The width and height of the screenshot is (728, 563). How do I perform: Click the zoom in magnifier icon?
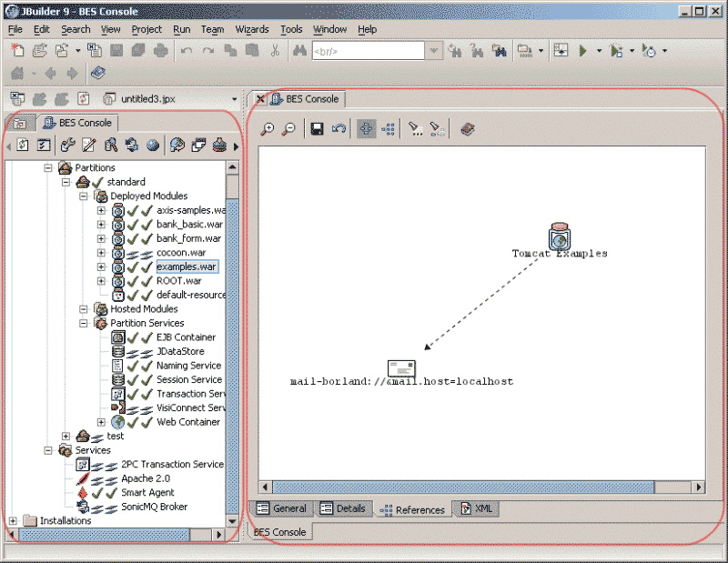268,130
